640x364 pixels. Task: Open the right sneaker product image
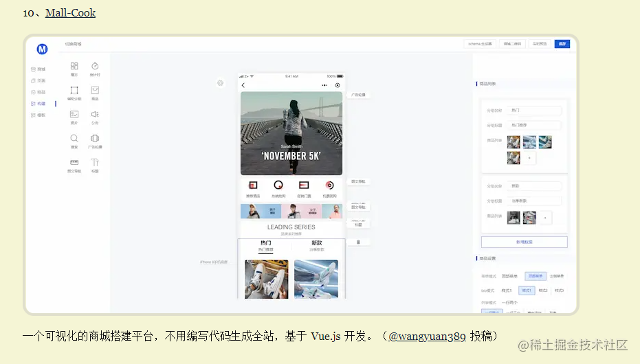tap(316, 280)
